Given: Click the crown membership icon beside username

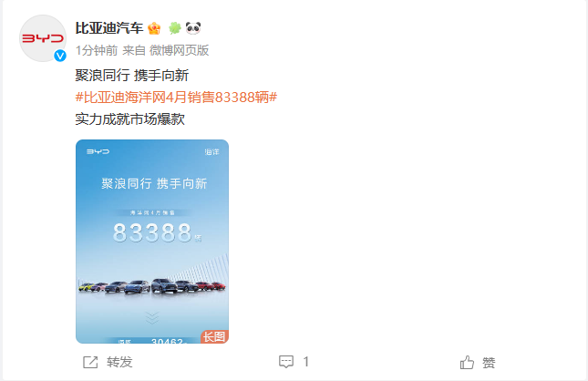Looking at the screenshot, I should pos(154,28).
